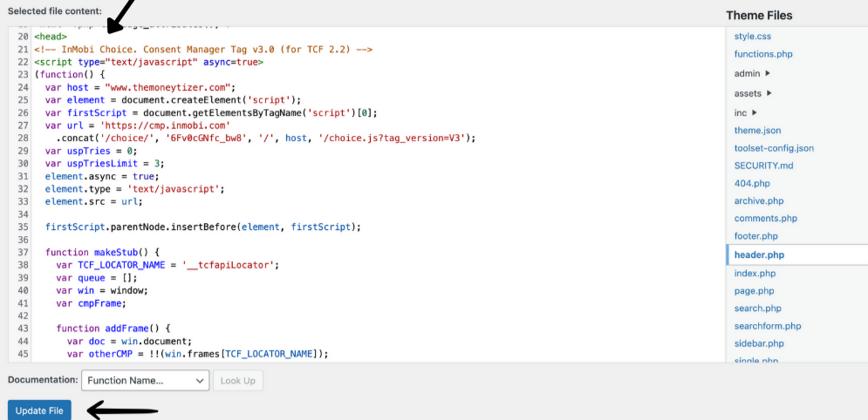The image size is (868, 420).
Task: Open archive.php template
Action: point(759,201)
